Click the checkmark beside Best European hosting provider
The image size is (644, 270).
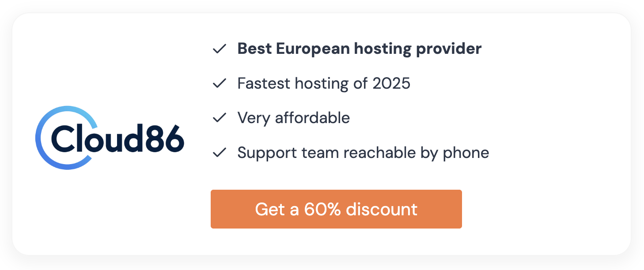tap(220, 49)
